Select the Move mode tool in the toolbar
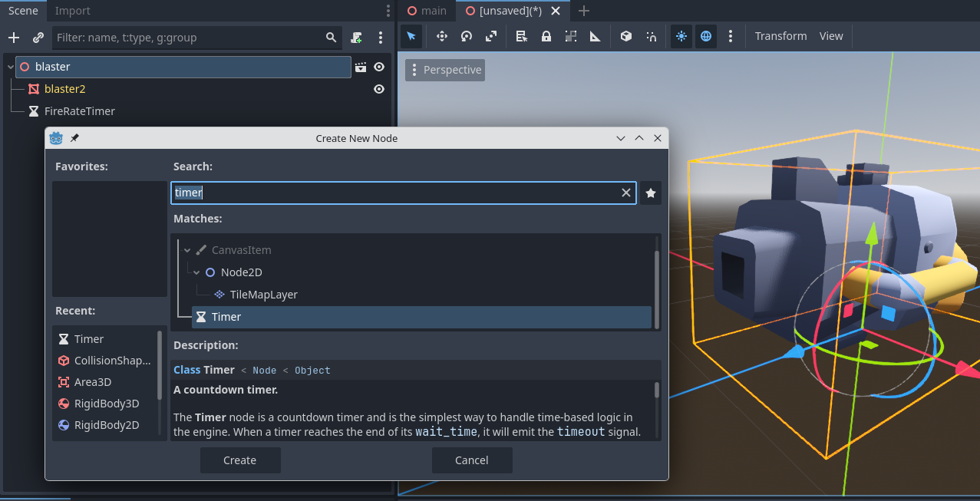980x501 pixels. point(442,36)
